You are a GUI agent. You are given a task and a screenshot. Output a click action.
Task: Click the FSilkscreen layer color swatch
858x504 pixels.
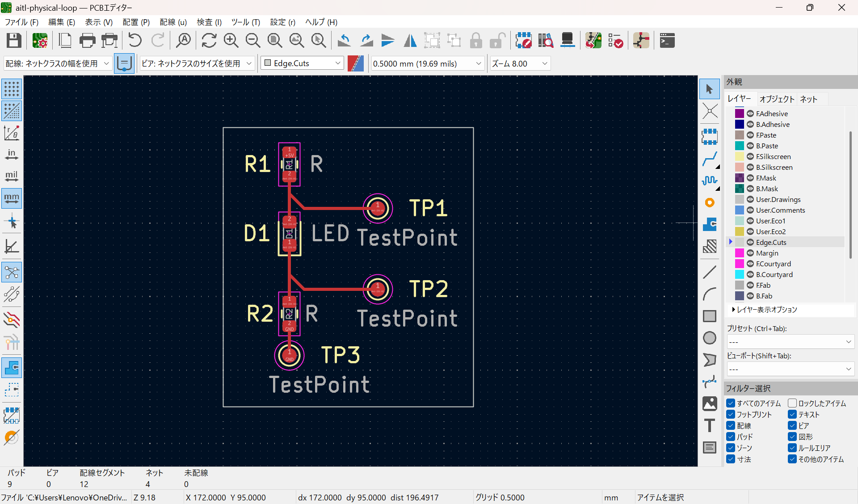[740, 156]
